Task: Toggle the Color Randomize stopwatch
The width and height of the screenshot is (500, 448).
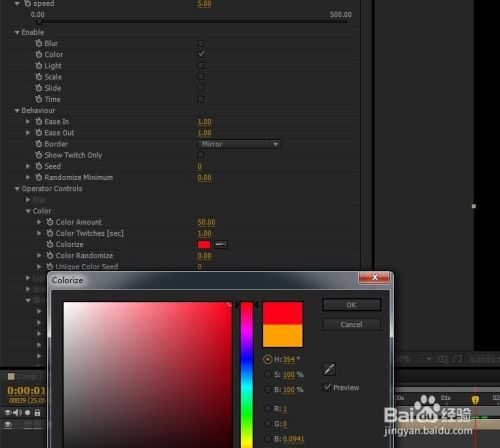Action: (x=50, y=255)
